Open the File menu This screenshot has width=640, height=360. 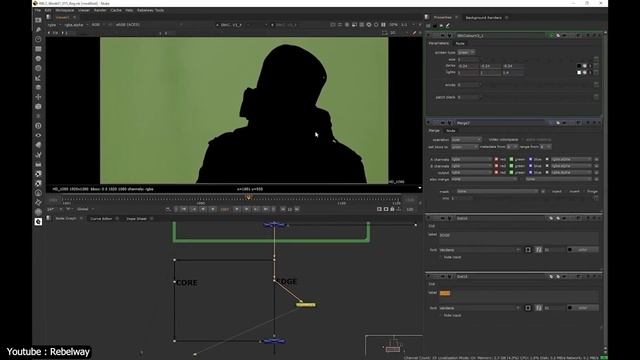(38, 10)
